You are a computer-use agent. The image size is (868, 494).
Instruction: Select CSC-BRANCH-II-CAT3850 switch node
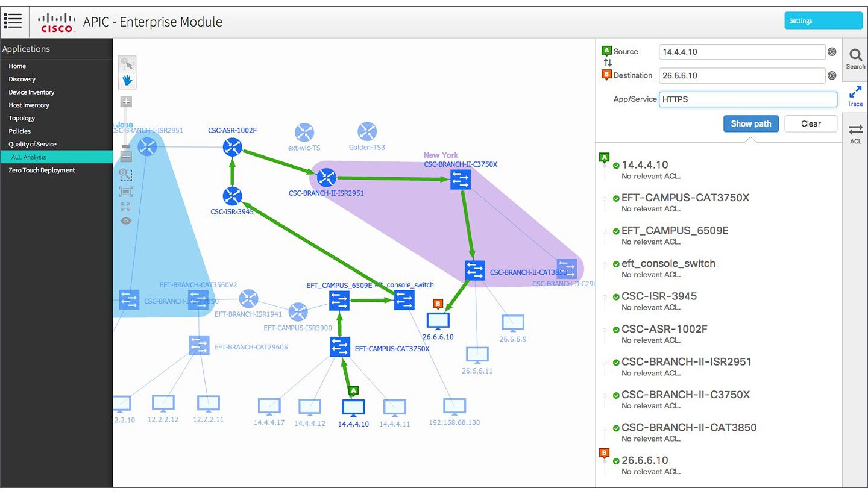(x=475, y=270)
